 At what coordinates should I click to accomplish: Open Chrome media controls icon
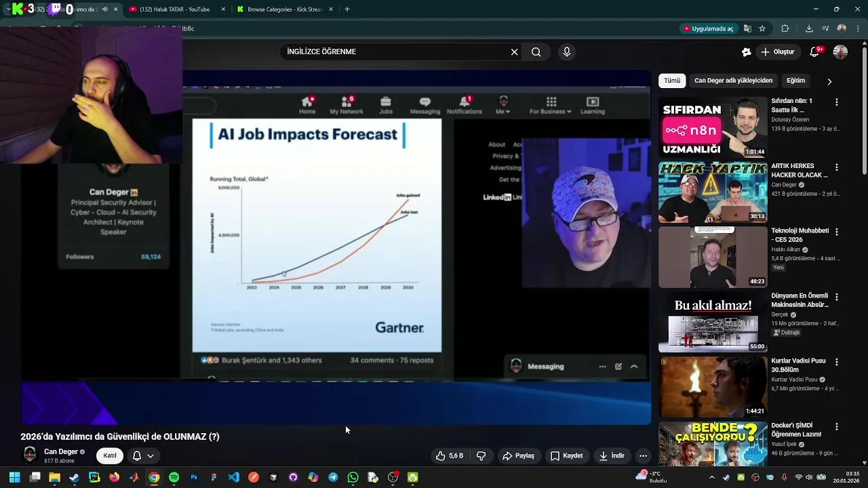click(825, 28)
